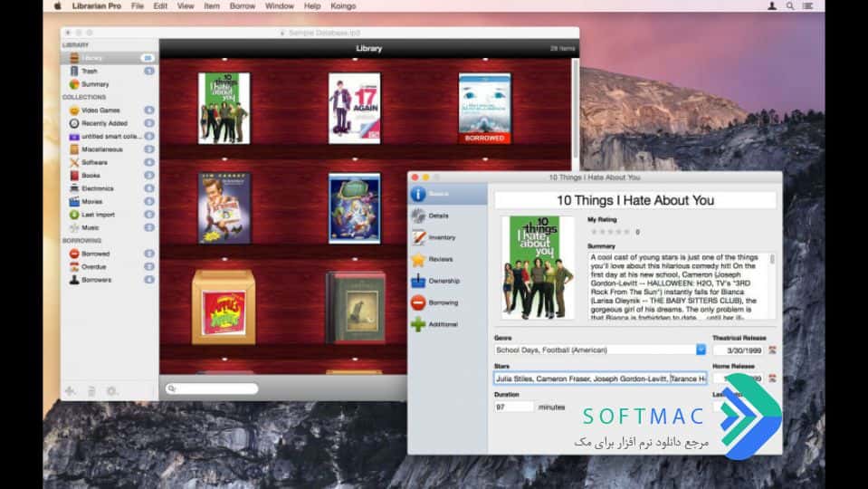This screenshot has height=489, width=868.
Task: Open the Ownership pane in the item window
Action: click(448, 281)
